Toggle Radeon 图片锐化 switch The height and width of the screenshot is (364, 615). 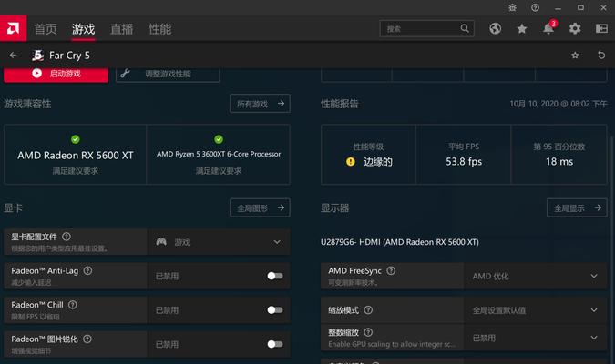pos(275,344)
